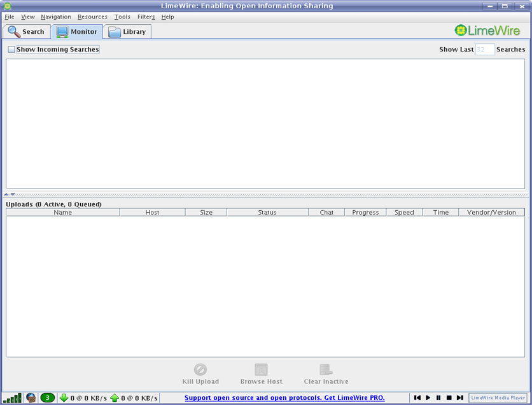The image size is (532, 405).
Task: Sort uploads by the Name column
Action: (63, 212)
